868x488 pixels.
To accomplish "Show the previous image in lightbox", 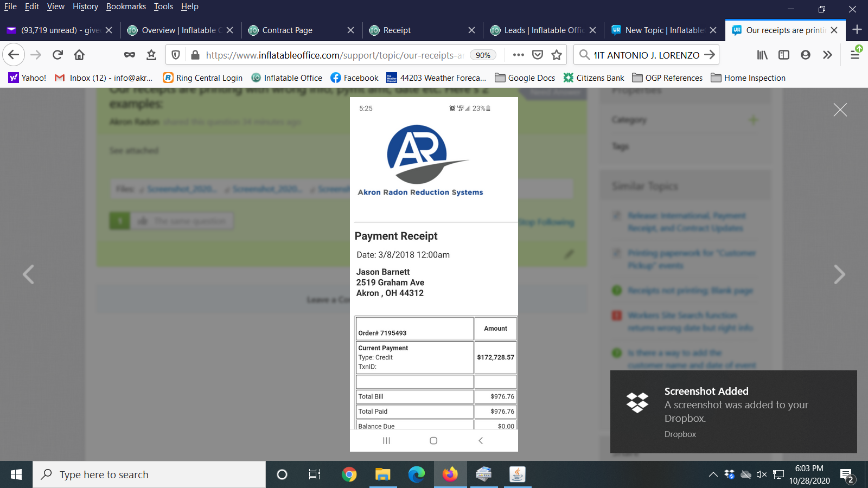I will click(x=28, y=274).
